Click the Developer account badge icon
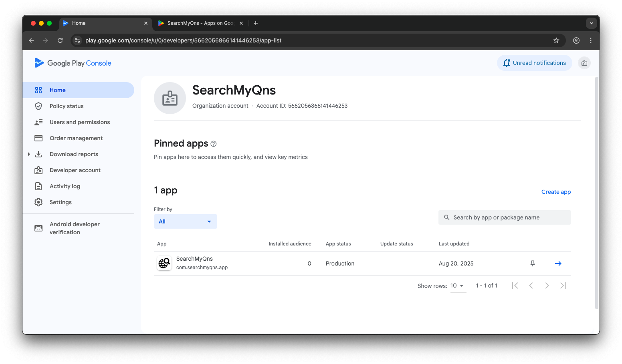This screenshot has width=622, height=364. (x=38, y=170)
